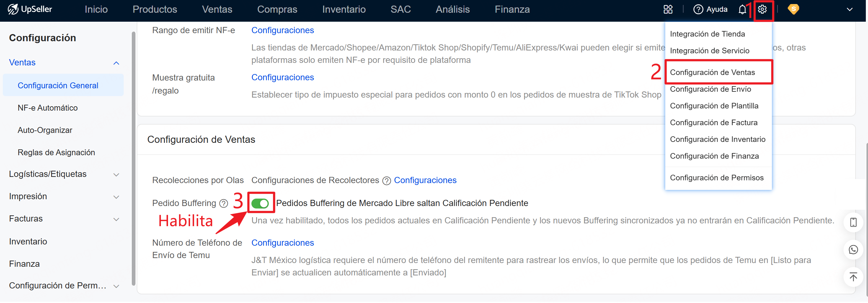The height and width of the screenshot is (303, 868).
Task: Collapse the Ventas sidebar section
Action: [116, 63]
